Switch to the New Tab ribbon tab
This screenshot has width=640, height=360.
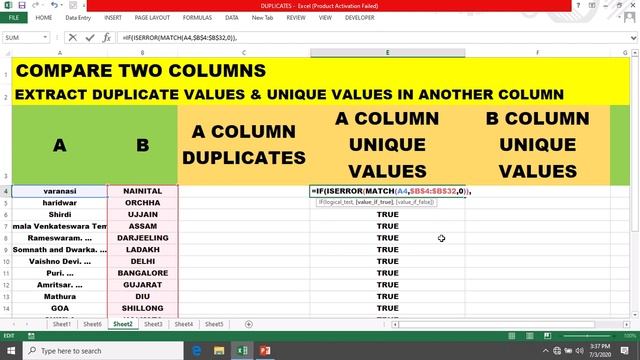[x=262, y=18]
